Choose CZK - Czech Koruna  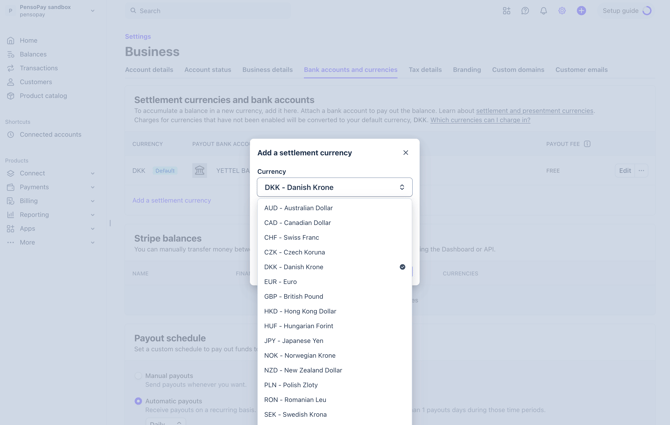(x=335, y=252)
